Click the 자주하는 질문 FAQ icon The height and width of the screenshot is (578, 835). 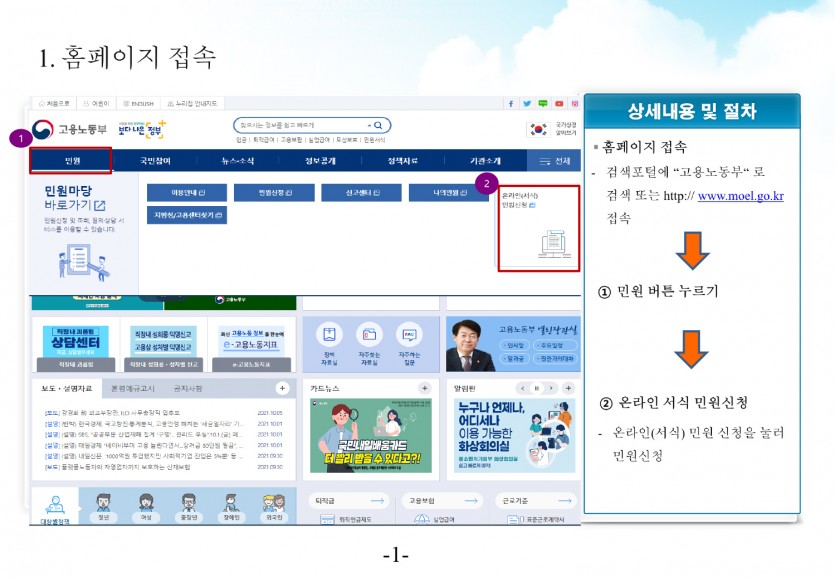coord(409,336)
